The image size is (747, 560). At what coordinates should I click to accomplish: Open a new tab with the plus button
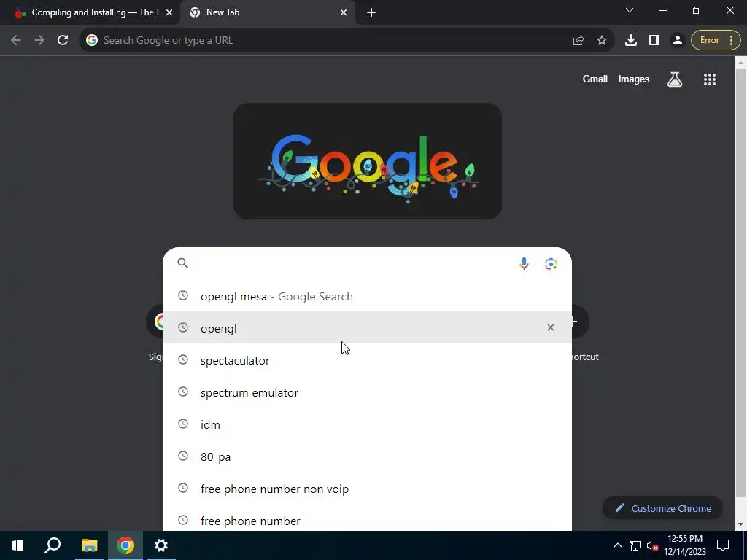click(x=371, y=12)
